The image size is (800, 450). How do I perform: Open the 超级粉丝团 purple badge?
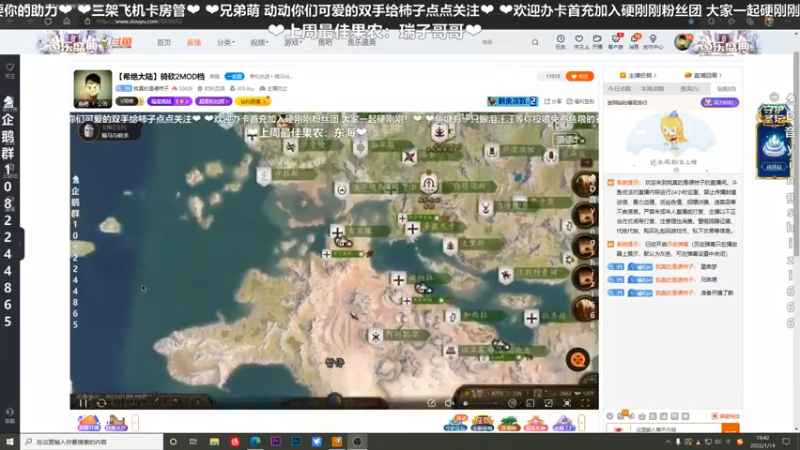click(x=213, y=102)
